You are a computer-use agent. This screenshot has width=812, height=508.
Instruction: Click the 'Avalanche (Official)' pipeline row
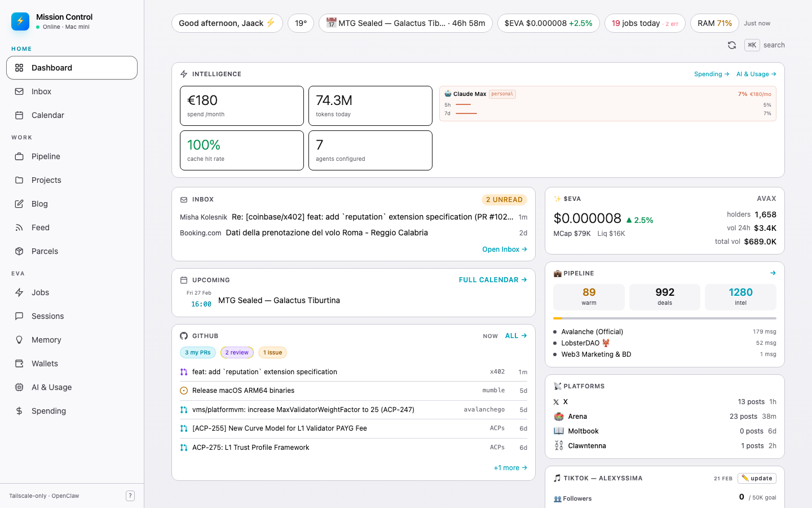(665, 332)
